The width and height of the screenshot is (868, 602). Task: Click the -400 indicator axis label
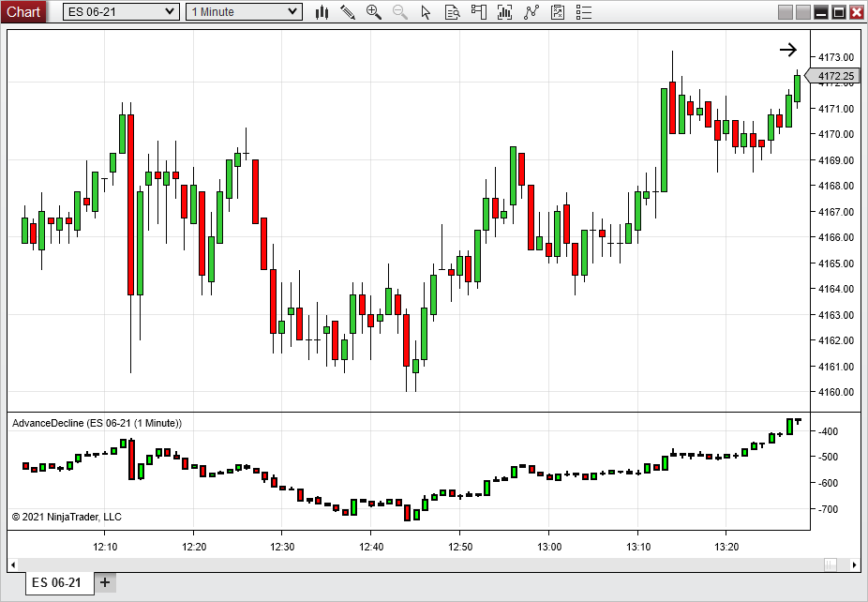click(x=829, y=430)
